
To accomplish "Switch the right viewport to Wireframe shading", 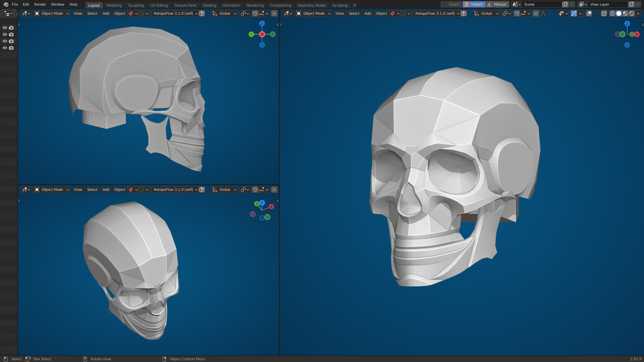I will pos(612,13).
